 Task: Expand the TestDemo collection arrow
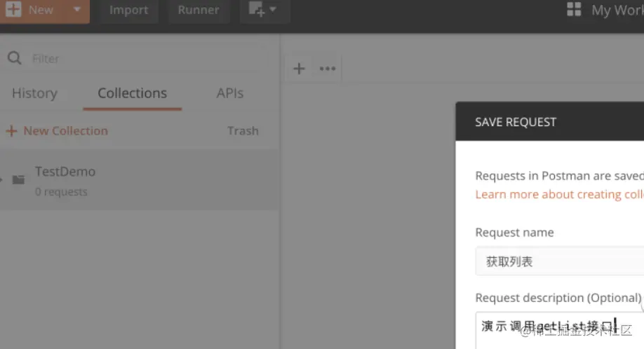tap(1, 179)
